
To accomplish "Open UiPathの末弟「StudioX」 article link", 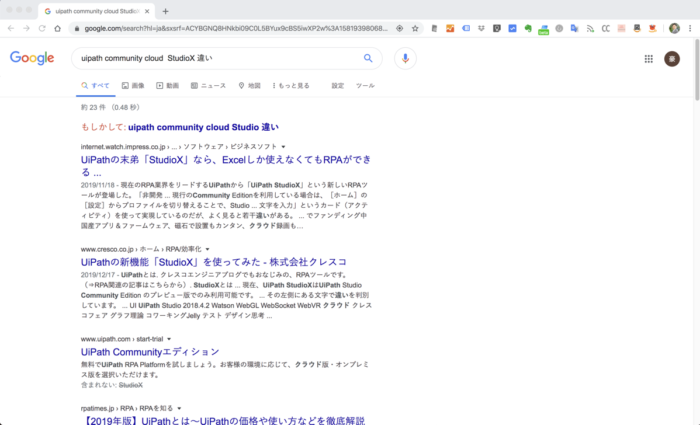I will [x=226, y=166].
